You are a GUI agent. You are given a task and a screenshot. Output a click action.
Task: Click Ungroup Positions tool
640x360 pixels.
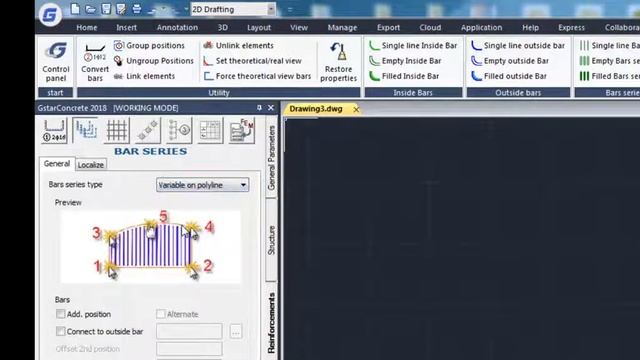tap(153, 61)
